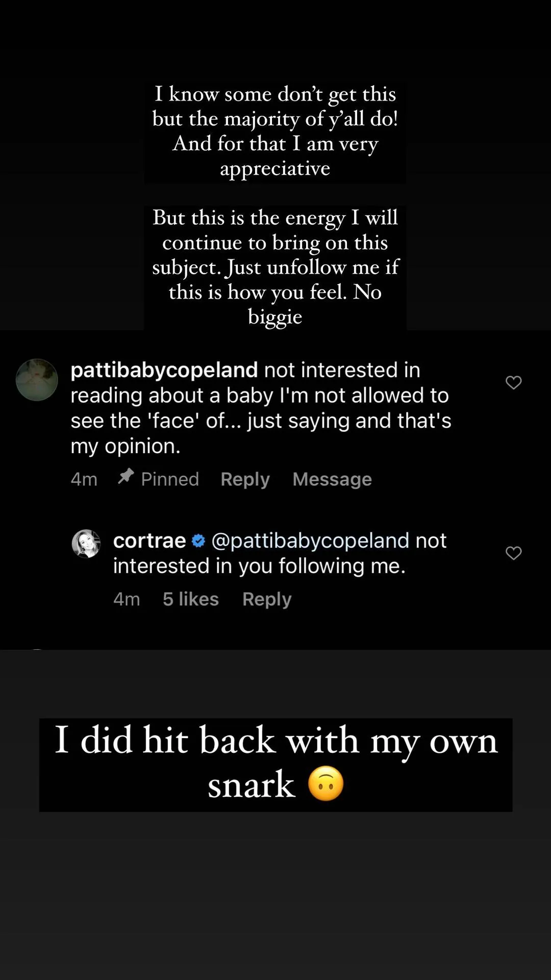This screenshot has height=980, width=551.
Task: Select the "I did hit back" caption
Action: [275, 764]
